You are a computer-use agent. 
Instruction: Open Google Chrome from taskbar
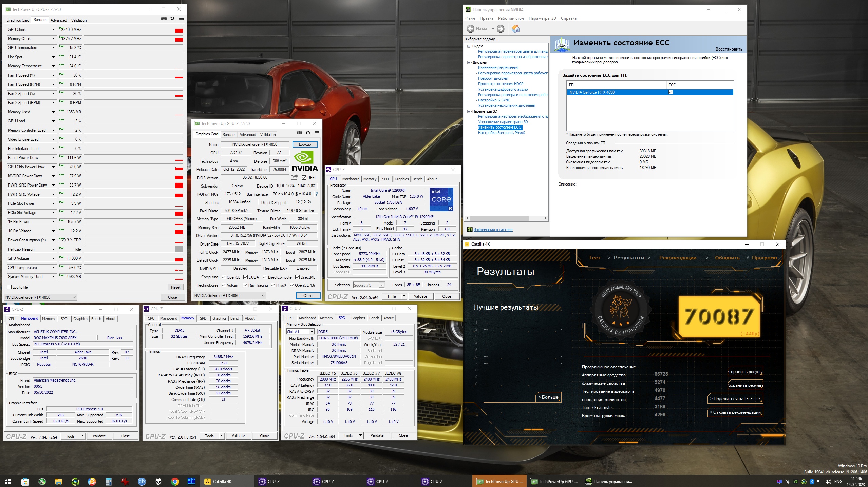tap(175, 481)
